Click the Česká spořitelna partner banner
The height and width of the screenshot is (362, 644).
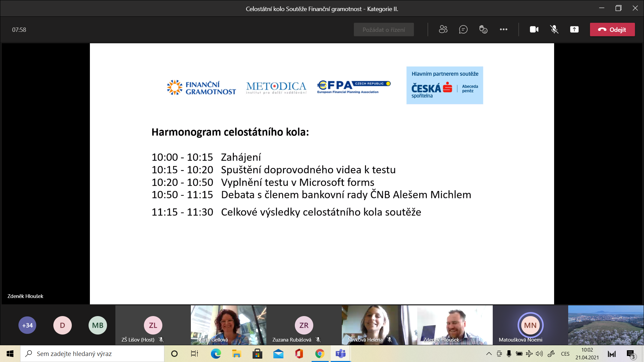[x=445, y=85]
